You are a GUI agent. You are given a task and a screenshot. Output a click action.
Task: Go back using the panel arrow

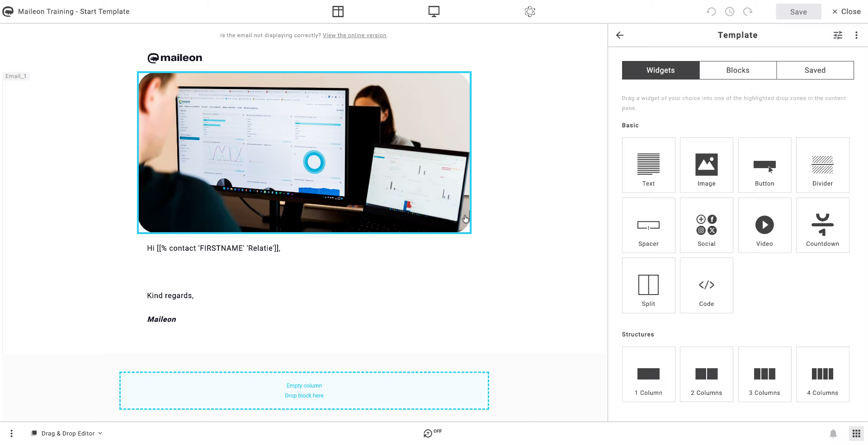click(620, 35)
